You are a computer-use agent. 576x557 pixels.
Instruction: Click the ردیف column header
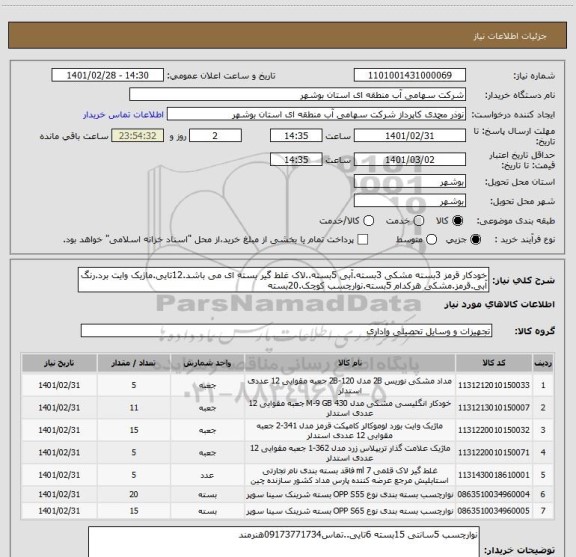pos(543,363)
